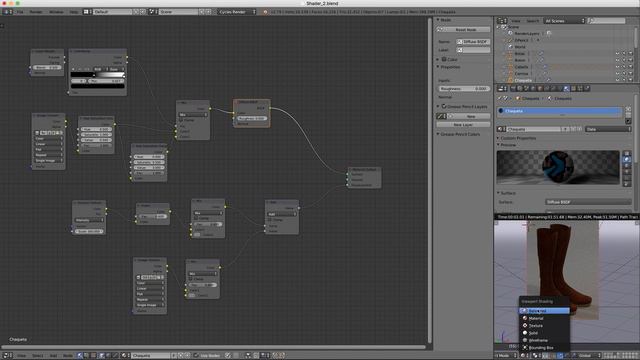Set material preview to monkey
This screenshot has width=640, height=360.
click(x=627, y=172)
